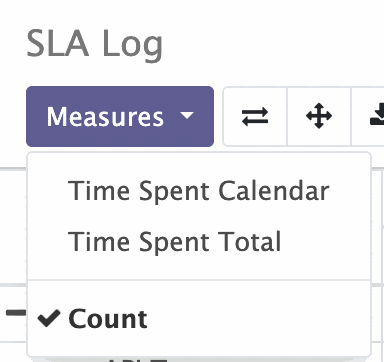The image size is (384, 362).
Task: Click the Expand all four-arrows icon
Action: tap(319, 116)
